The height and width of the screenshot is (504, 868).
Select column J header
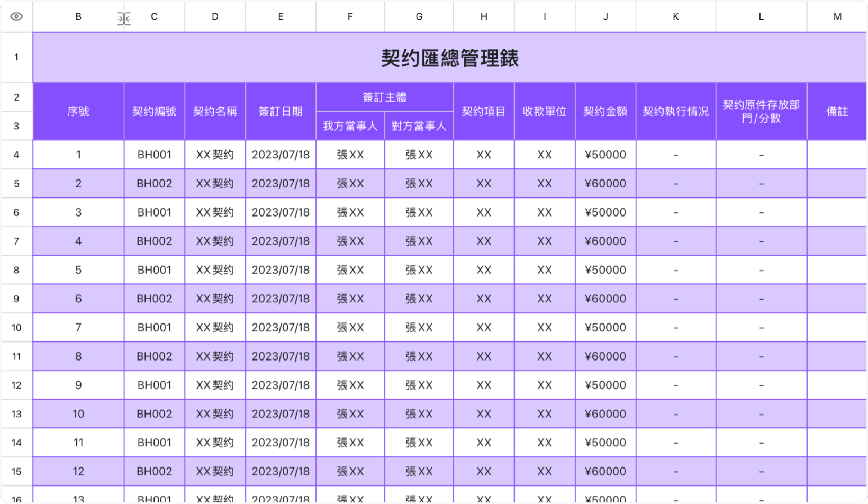[605, 16]
